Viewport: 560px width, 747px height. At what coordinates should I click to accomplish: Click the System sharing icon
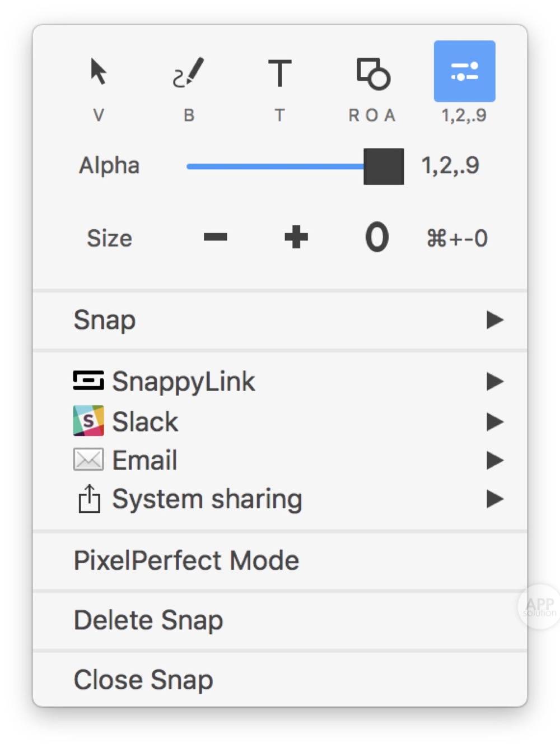pos(88,498)
